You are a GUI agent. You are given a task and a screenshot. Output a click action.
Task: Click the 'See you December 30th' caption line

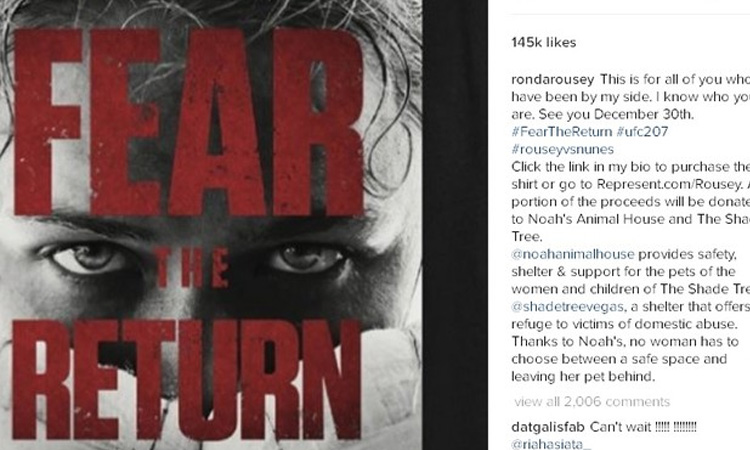616,114
